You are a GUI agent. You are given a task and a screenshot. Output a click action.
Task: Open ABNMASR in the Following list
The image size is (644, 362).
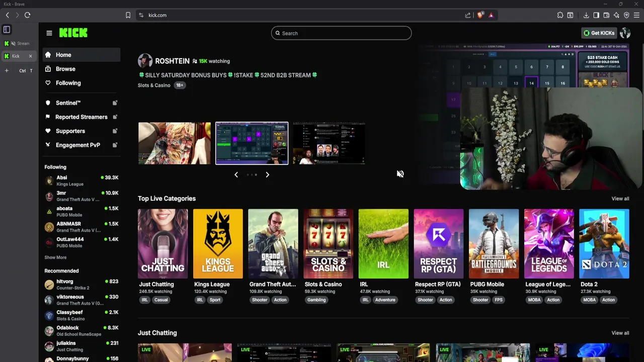(x=82, y=227)
